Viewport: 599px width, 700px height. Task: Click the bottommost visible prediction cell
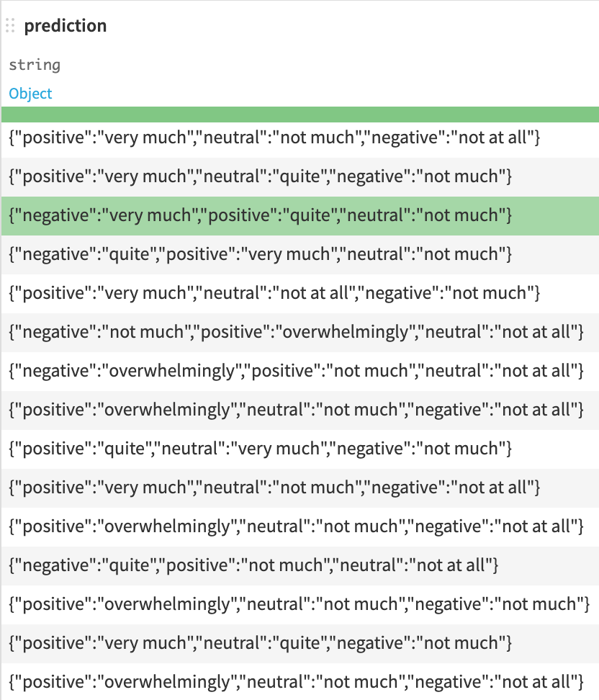point(295,681)
